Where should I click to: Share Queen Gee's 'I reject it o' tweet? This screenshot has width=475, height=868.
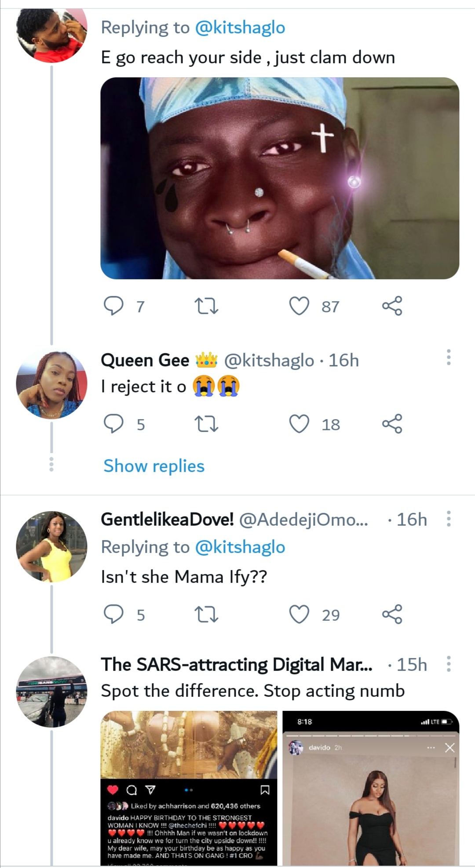pyautogui.click(x=392, y=424)
